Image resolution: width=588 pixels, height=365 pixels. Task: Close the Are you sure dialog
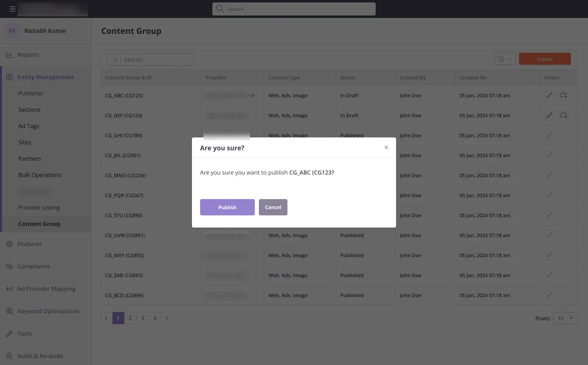click(x=386, y=148)
